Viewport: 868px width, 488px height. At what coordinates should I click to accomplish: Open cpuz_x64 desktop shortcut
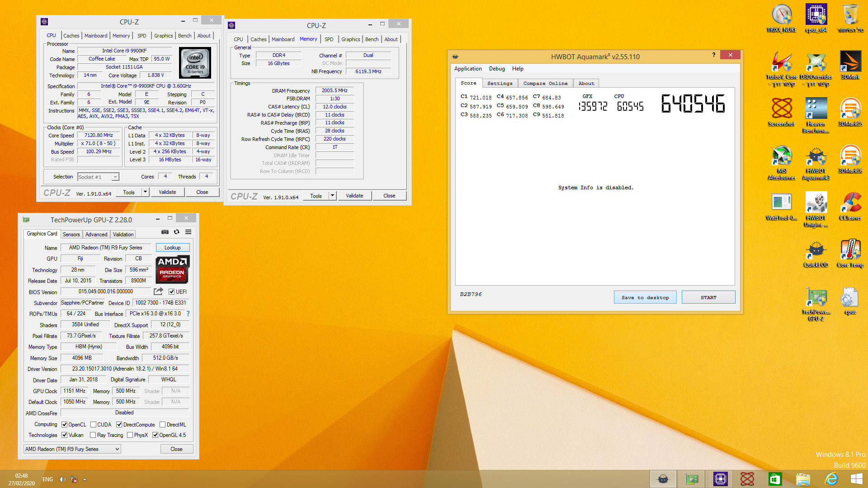(x=816, y=18)
